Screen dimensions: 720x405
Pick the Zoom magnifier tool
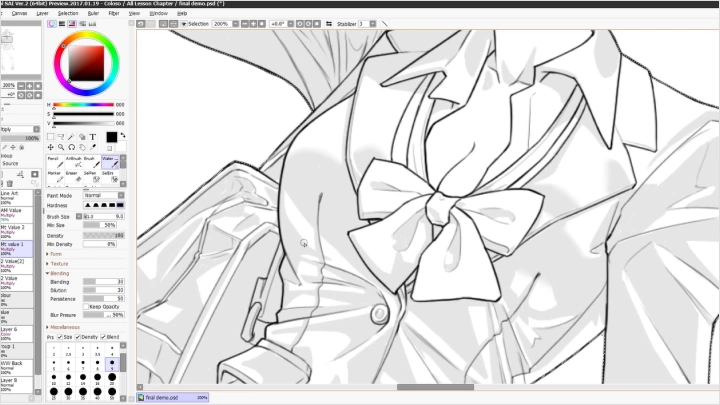(x=61, y=147)
